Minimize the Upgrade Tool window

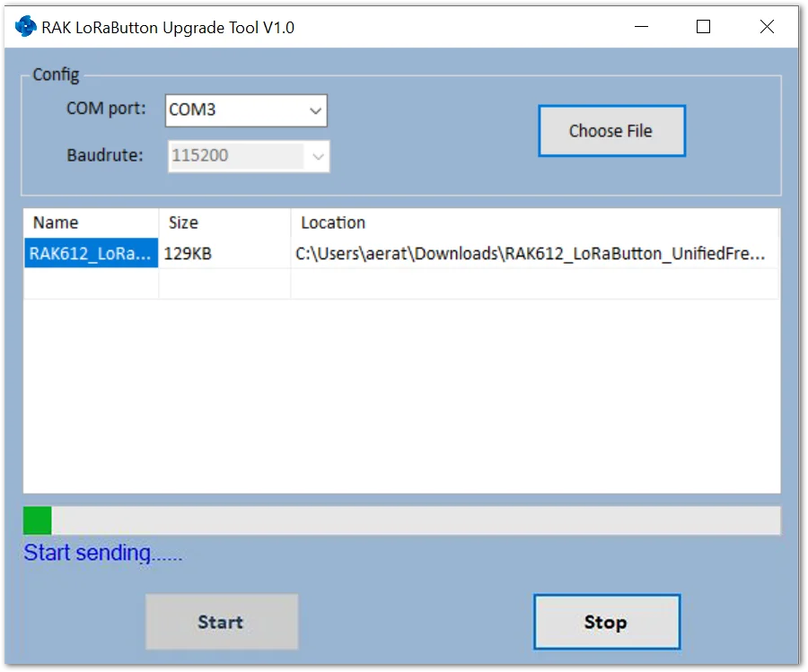pos(641,27)
